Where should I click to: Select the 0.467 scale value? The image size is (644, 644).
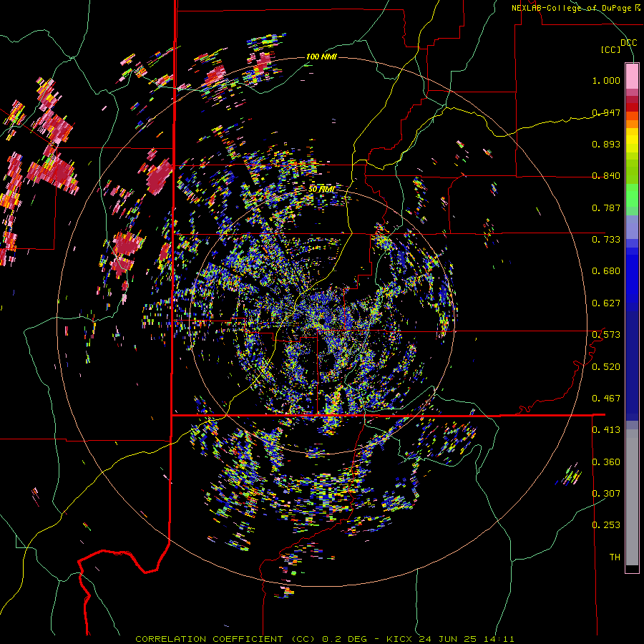coord(606,399)
